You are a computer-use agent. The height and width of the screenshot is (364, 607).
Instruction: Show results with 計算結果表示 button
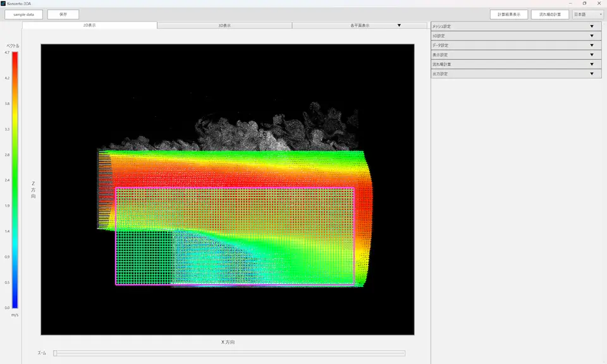(508, 15)
